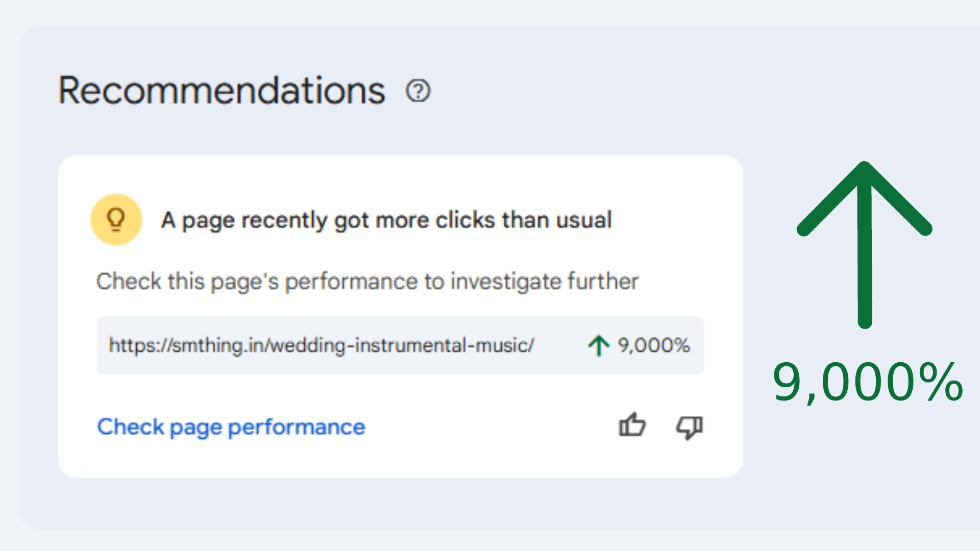This screenshot has width=980, height=551.
Task: Select the 'A page recently got more clicks' title
Action: click(x=386, y=220)
